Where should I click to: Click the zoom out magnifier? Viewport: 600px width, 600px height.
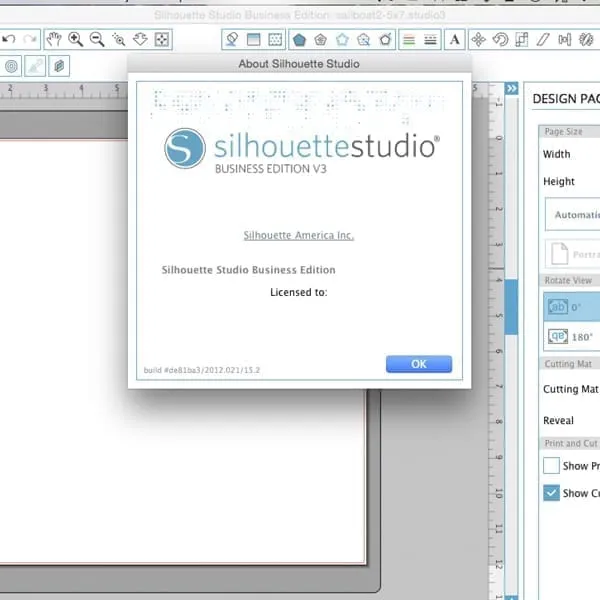(x=97, y=39)
